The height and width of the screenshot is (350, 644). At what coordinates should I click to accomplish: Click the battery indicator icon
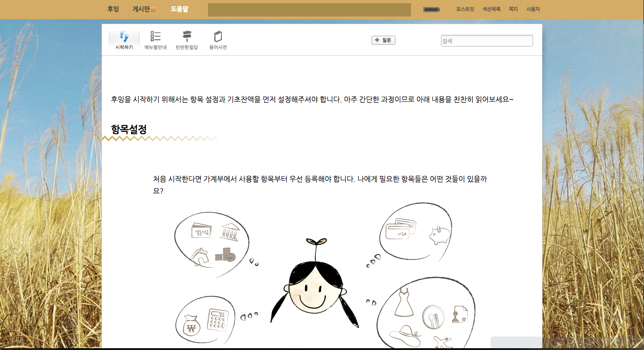point(432,9)
